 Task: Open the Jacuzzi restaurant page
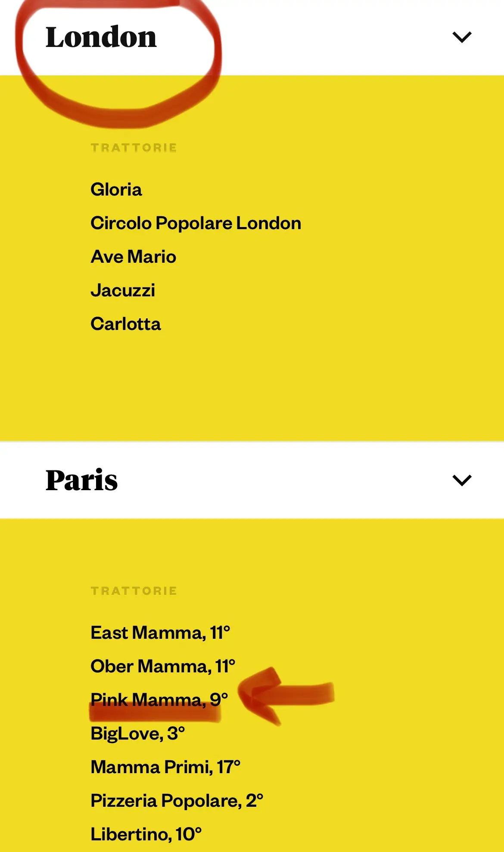point(123,290)
